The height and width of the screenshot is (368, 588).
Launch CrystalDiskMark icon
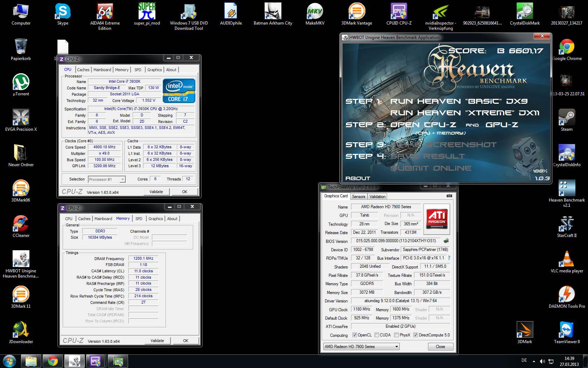525,14
